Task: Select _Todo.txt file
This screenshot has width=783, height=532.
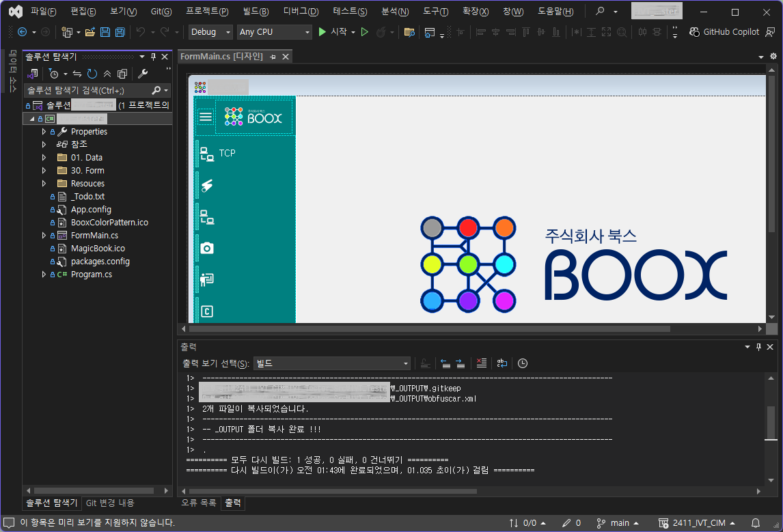Action: pos(88,196)
